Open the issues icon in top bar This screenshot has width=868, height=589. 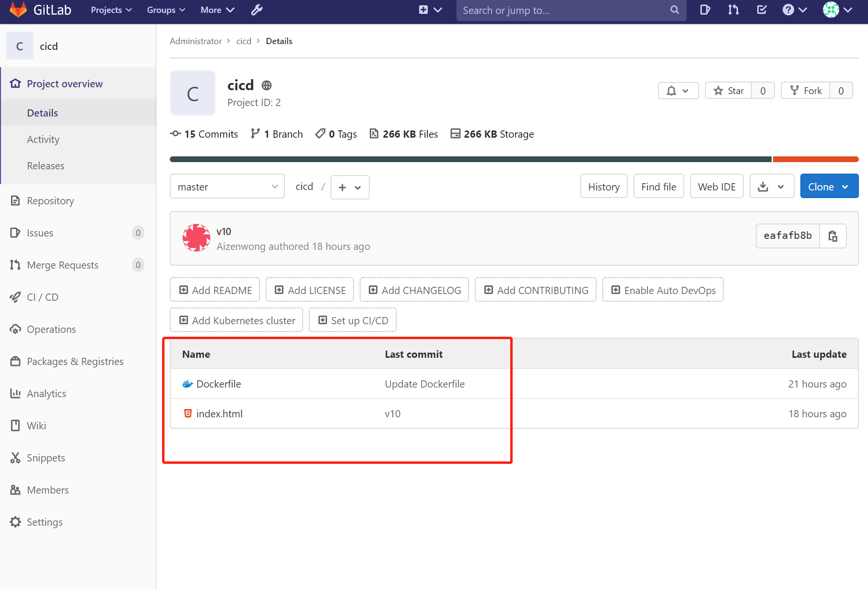[x=705, y=10]
